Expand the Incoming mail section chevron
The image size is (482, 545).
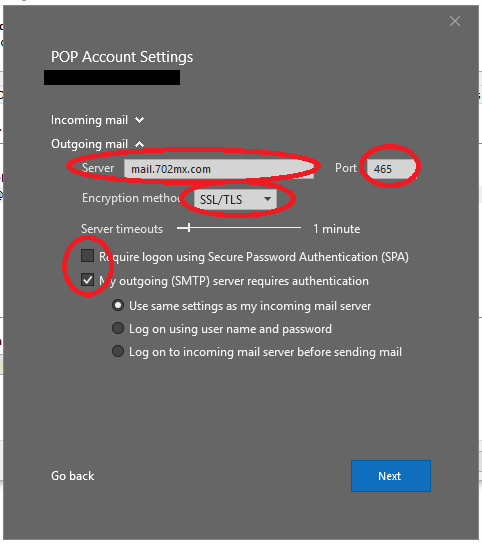(139, 120)
